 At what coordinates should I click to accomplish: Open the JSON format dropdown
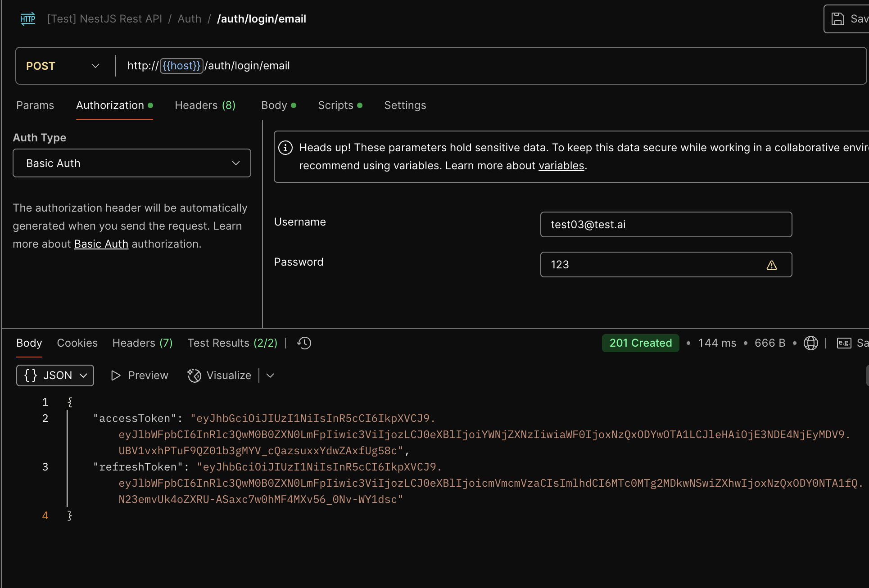tap(55, 375)
